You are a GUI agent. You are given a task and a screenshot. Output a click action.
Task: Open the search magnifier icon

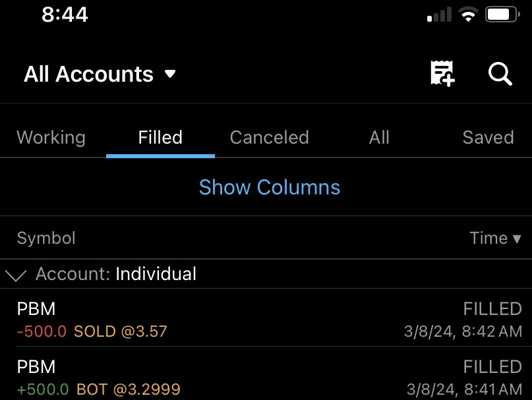pos(500,74)
